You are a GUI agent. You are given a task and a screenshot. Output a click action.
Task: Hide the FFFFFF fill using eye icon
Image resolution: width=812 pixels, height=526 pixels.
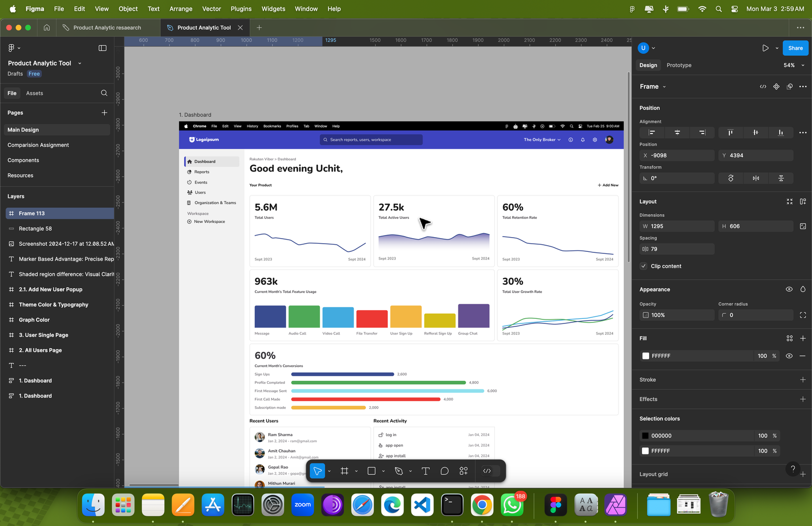pyautogui.click(x=789, y=356)
